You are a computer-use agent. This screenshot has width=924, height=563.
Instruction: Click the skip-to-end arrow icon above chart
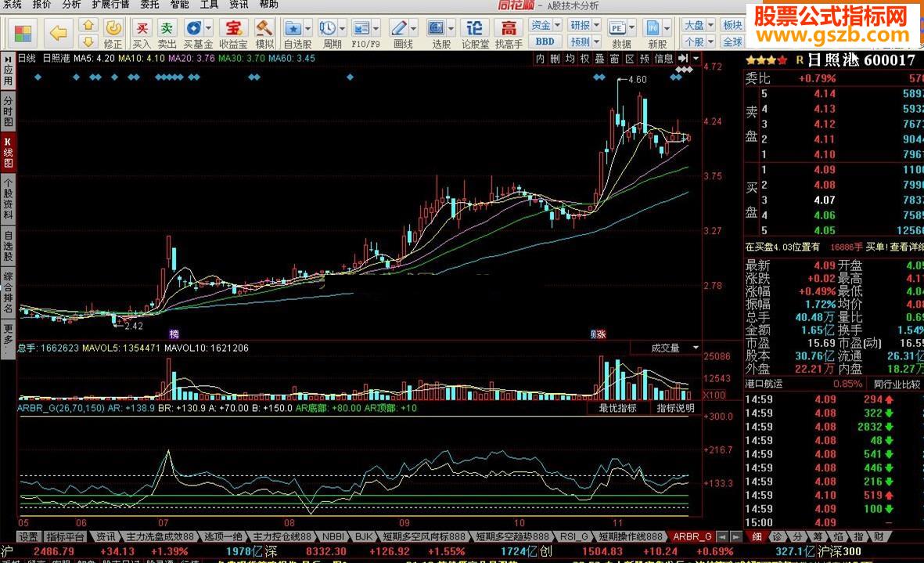[x=683, y=59]
